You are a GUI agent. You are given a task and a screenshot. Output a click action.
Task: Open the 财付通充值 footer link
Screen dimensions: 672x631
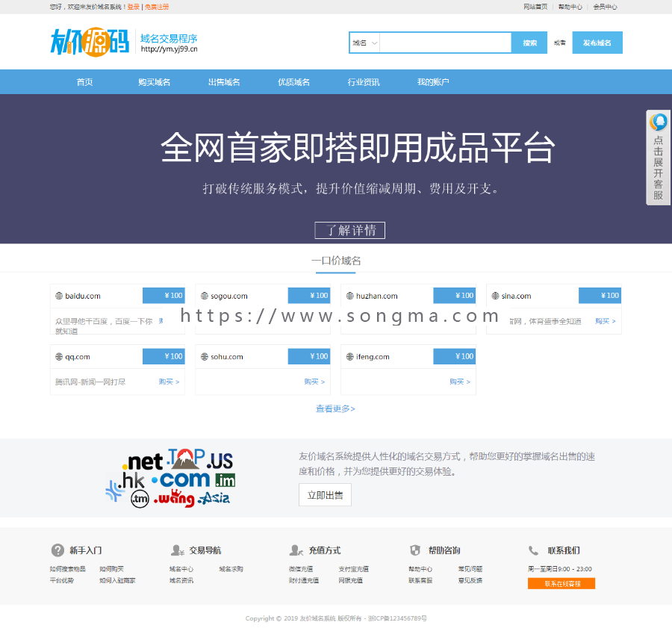(304, 580)
